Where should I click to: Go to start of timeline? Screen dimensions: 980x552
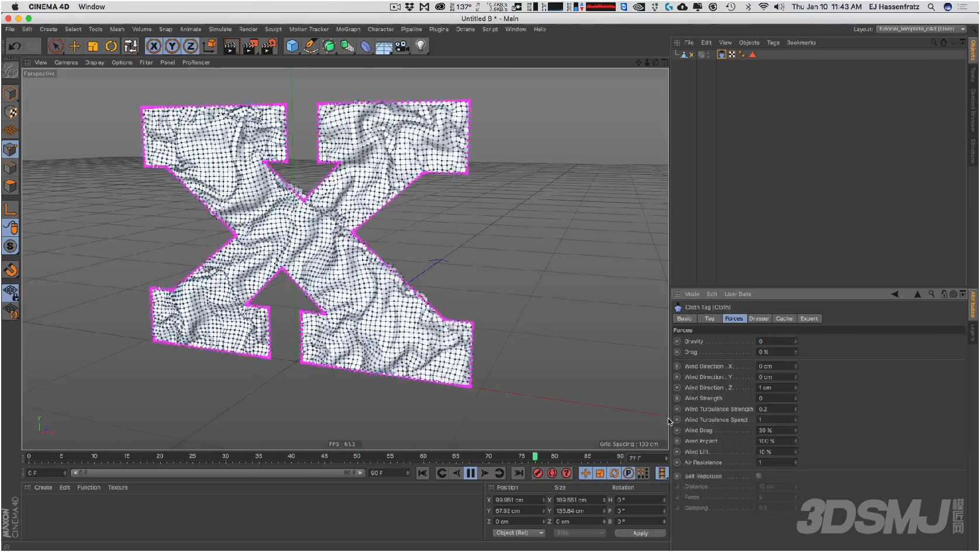[423, 473]
